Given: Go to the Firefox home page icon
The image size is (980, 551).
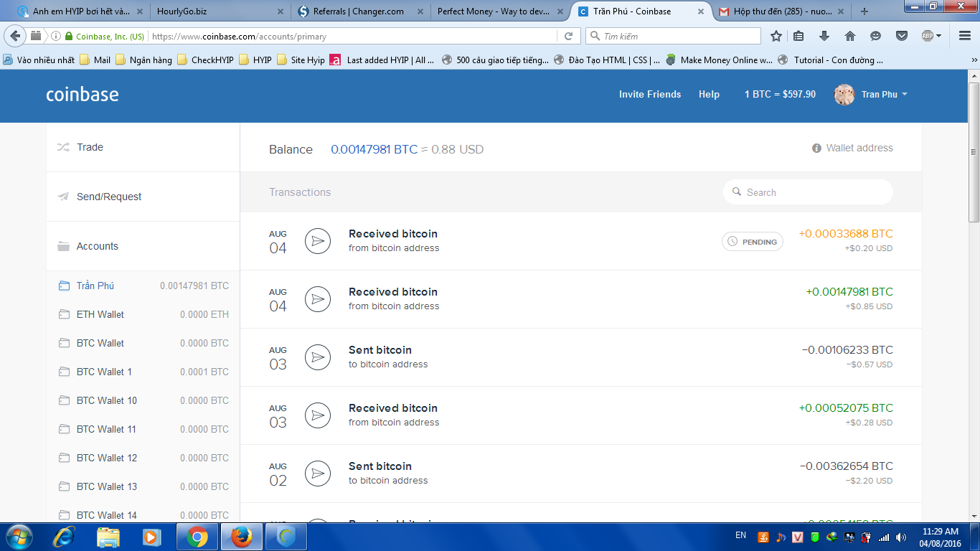Looking at the screenshot, I should coord(850,36).
